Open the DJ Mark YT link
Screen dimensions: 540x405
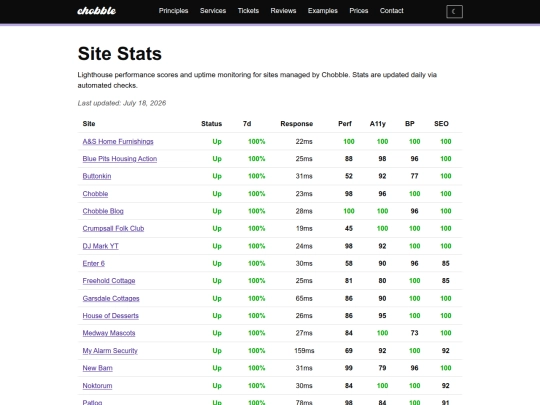pyautogui.click(x=101, y=246)
